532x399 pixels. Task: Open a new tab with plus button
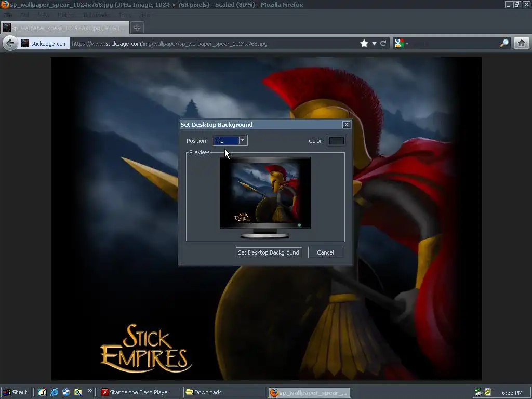(137, 28)
